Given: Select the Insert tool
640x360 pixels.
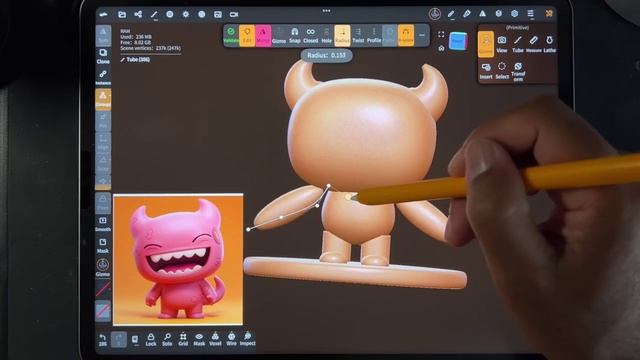Looking at the screenshot, I should point(486,71).
